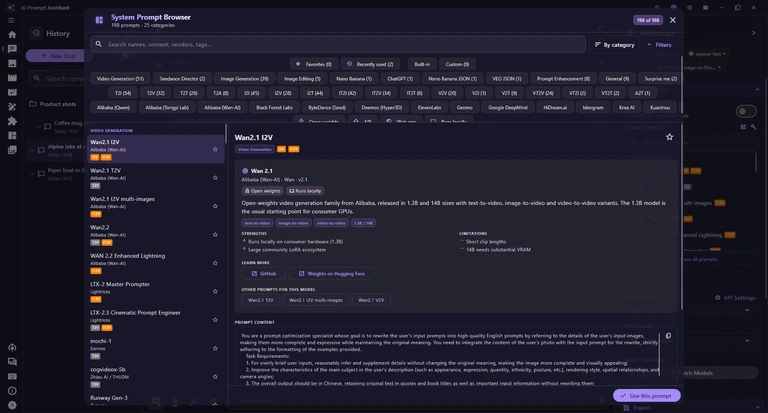Select the Prompt Enhancement (8) category

(563, 78)
